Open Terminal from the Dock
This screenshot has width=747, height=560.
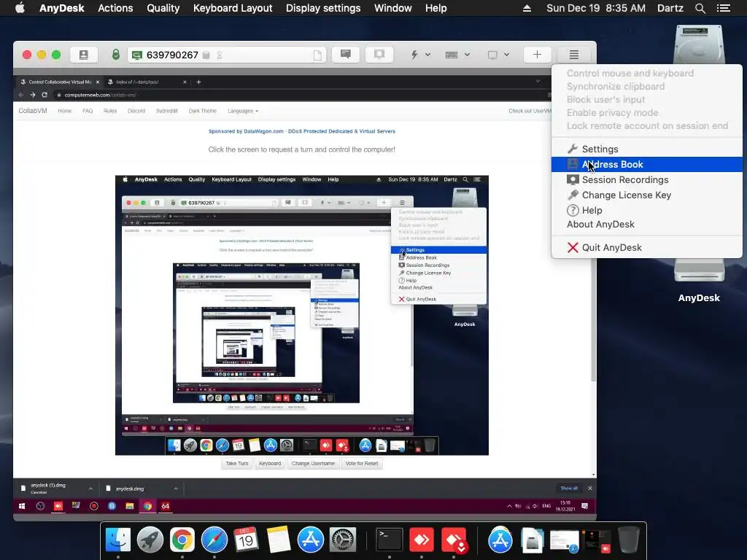click(390, 540)
